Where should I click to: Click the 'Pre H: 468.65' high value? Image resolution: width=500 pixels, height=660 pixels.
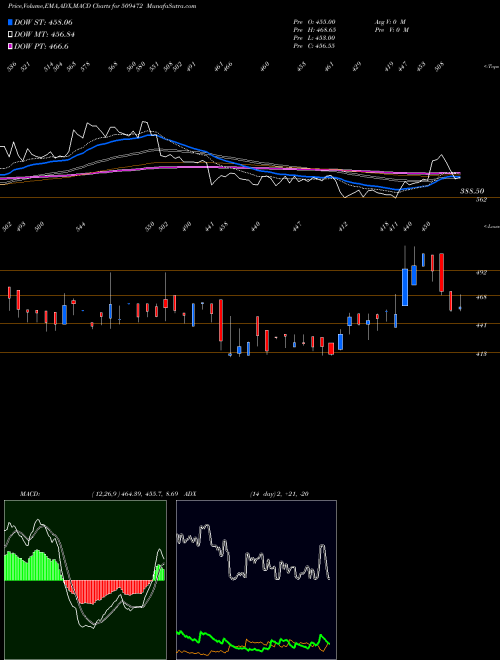pyautogui.click(x=314, y=30)
